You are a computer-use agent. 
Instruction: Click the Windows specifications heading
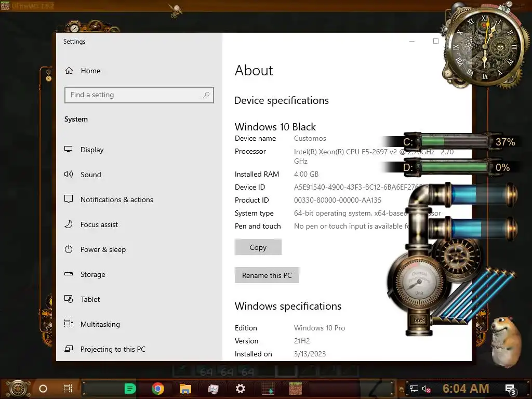click(x=288, y=306)
